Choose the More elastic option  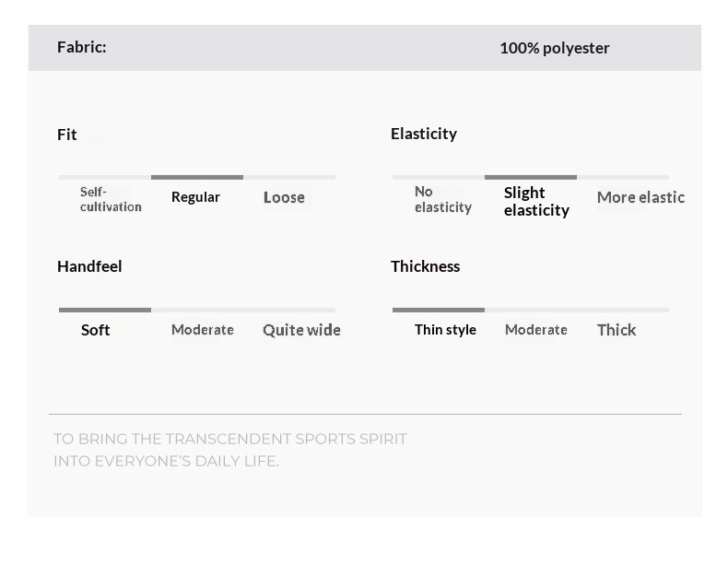[640, 197]
